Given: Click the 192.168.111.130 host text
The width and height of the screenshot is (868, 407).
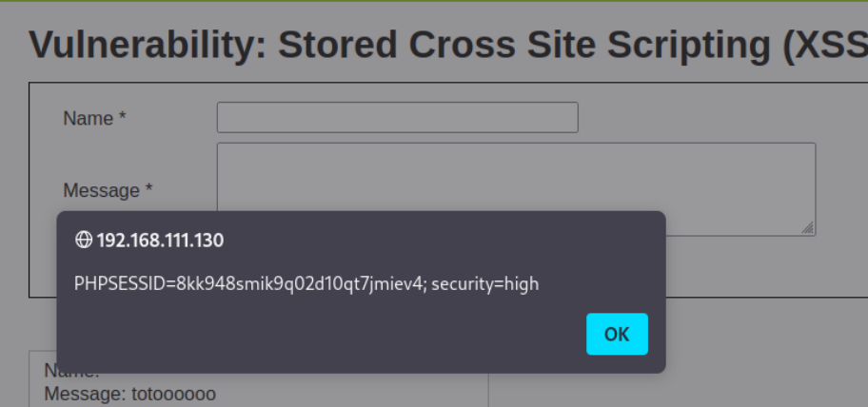Looking at the screenshot, I should (x=160, y=241).
